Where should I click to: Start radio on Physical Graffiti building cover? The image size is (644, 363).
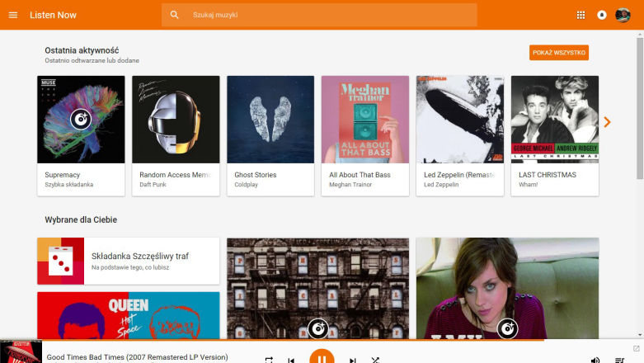tap(318, 328)
